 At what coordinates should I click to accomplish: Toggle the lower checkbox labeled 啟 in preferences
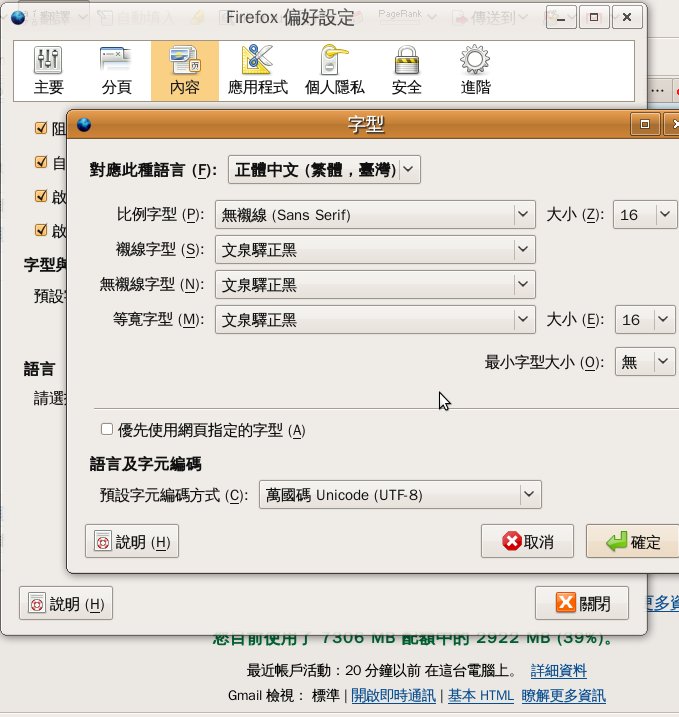point(41,230)
